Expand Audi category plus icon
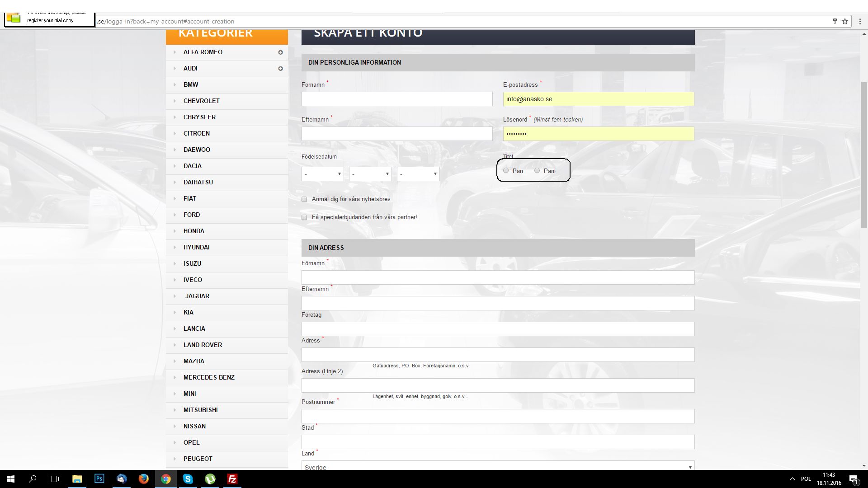Image resolution: width=868 pixels, height=488 pixels. (x=280, y=69)
